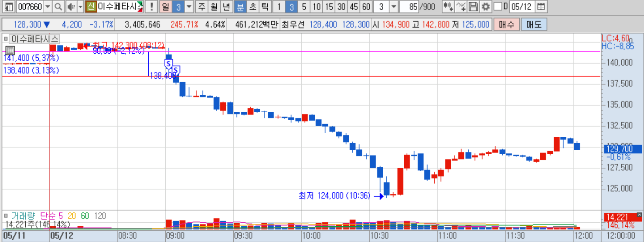The height and width of the screenshot is (242, 644).
Task: Switch to the 주 weekly chart tab
Action: (201, 7)
